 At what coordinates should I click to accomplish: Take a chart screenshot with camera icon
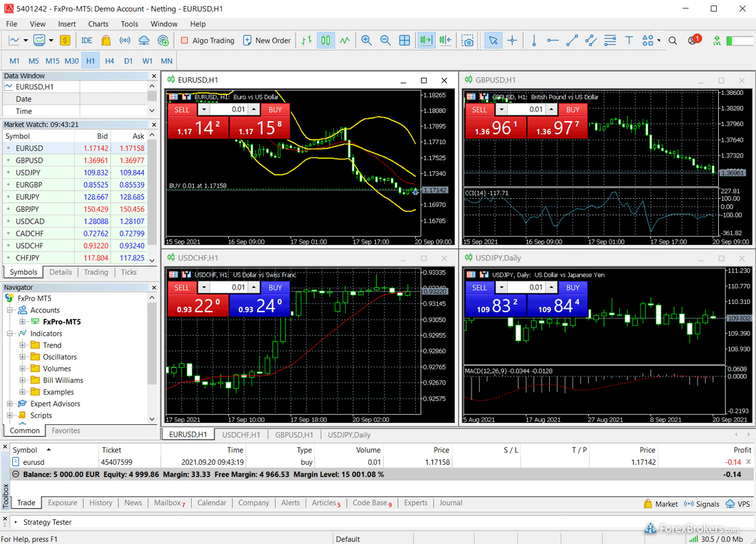point(468,41)
